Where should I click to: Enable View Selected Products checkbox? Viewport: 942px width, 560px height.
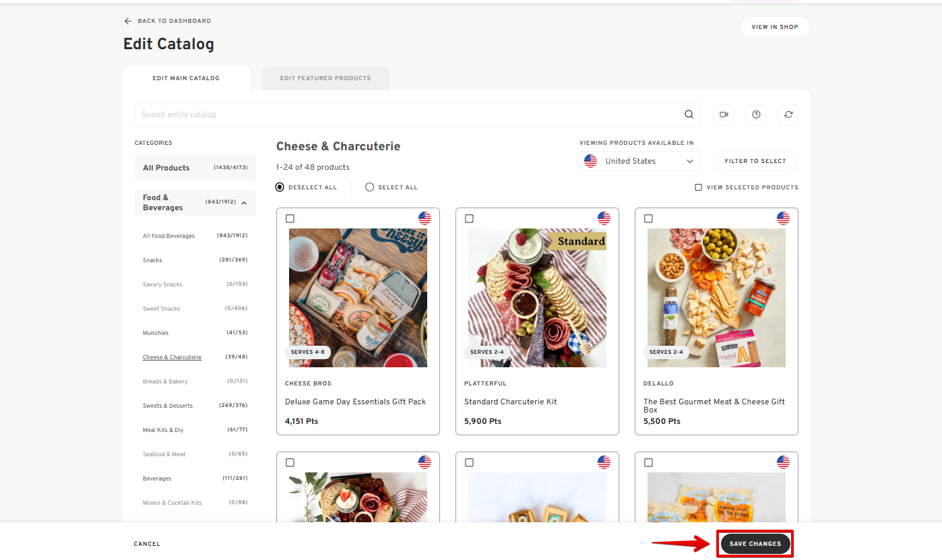[x=699, y=187]
